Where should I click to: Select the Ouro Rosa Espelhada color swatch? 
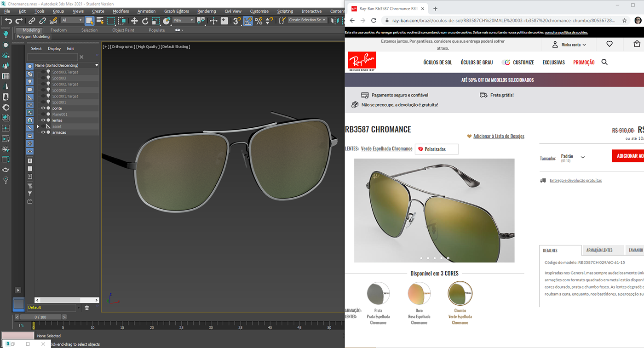(x=419, y=293)
